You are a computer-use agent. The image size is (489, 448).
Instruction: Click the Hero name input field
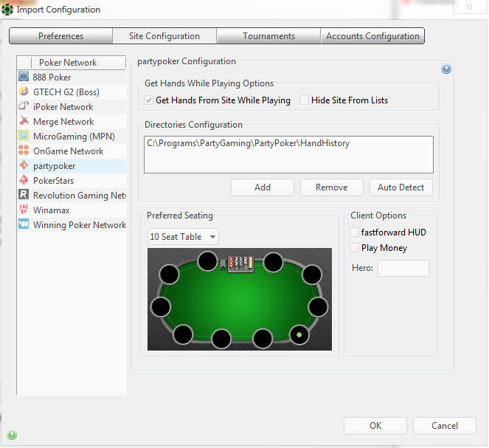403,269
